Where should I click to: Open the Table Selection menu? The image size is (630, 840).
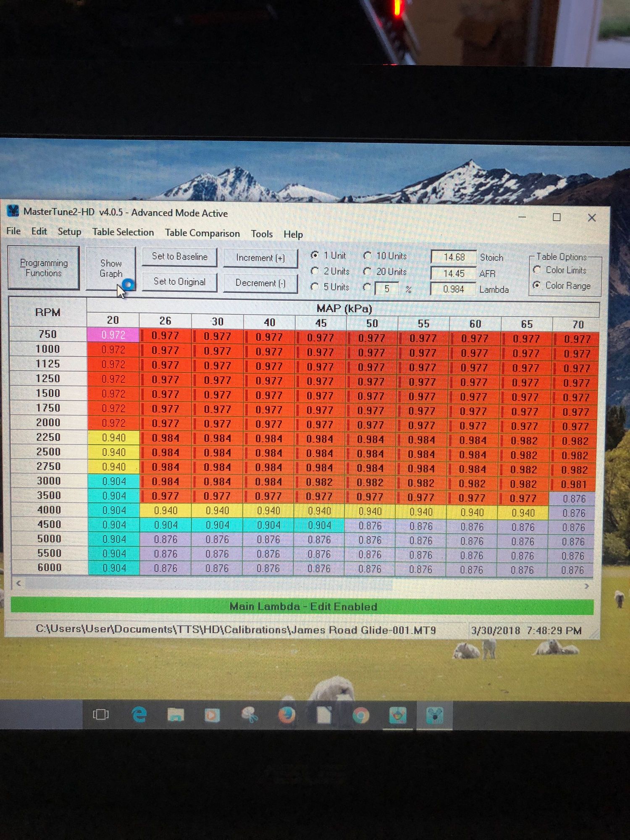pyautogui.click(x=123, y=232)
